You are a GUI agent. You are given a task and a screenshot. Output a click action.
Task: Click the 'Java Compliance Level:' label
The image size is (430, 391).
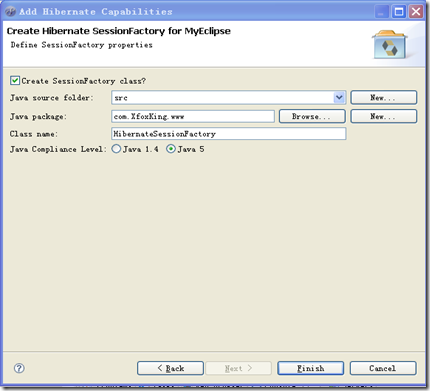[x=58, y=149]
